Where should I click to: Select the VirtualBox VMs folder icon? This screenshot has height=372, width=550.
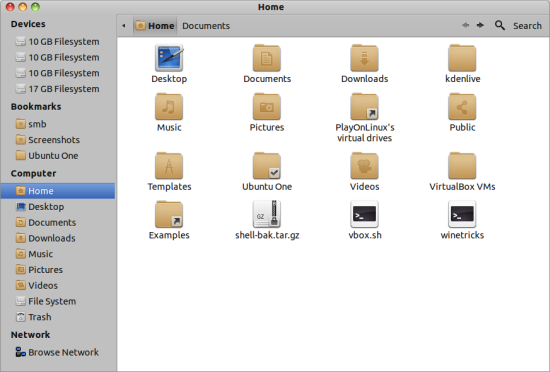[x=462, y=166]
